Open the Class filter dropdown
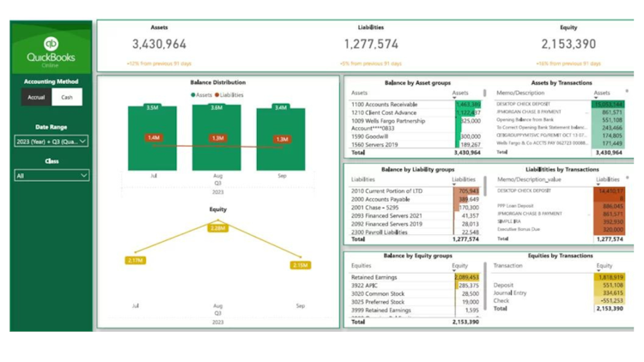 [x=52, y=176]
